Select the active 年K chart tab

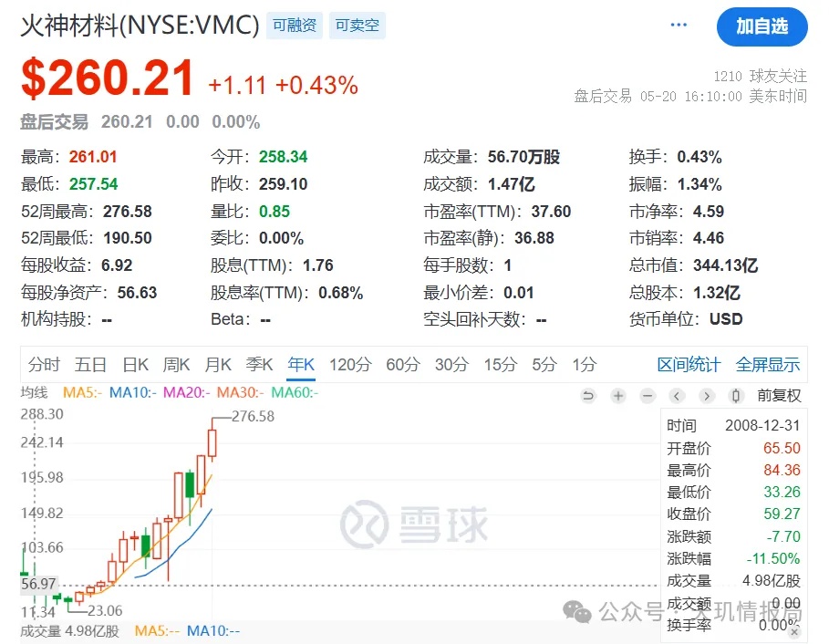pos(301,364)
